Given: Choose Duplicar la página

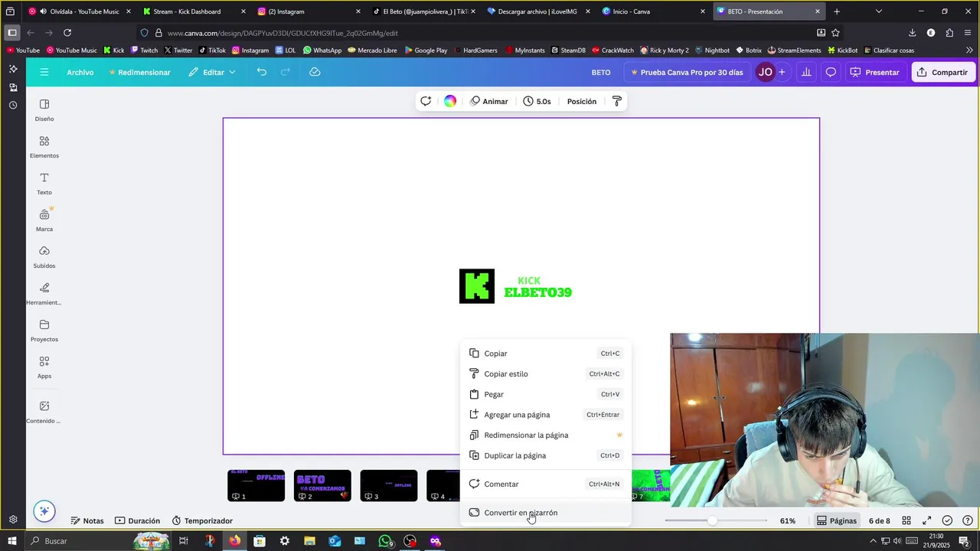Looking at the screenshot, I should (545, 455).
